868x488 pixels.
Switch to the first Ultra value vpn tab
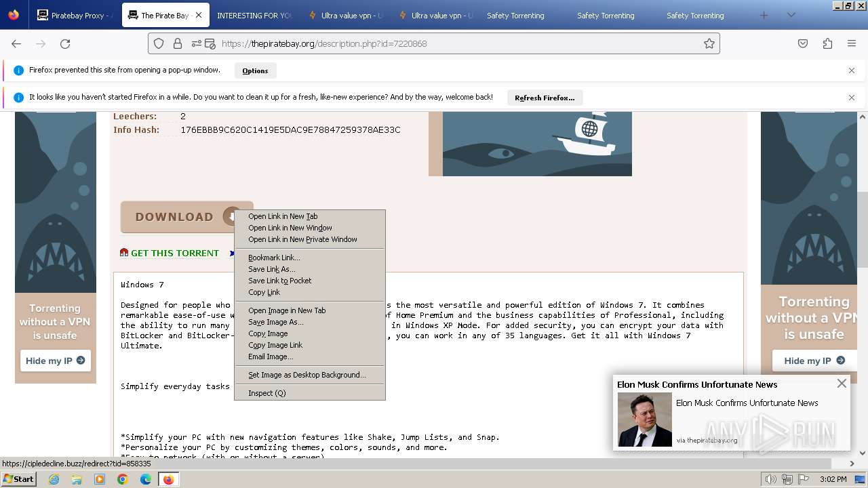coord(345,15)
